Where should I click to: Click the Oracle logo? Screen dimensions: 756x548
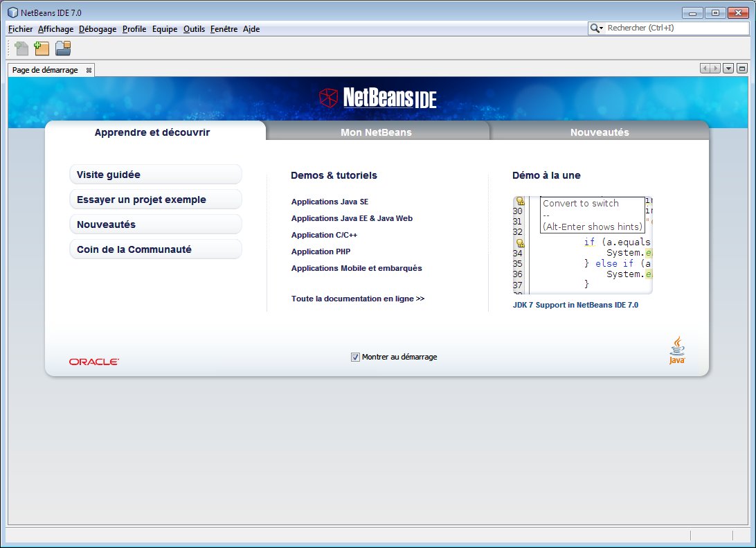coord(94,362)
